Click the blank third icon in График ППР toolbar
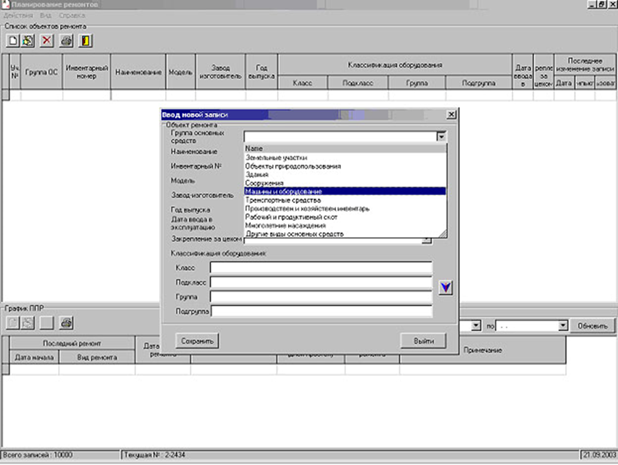The image size is (618, 465). click(x=47, y=323)
